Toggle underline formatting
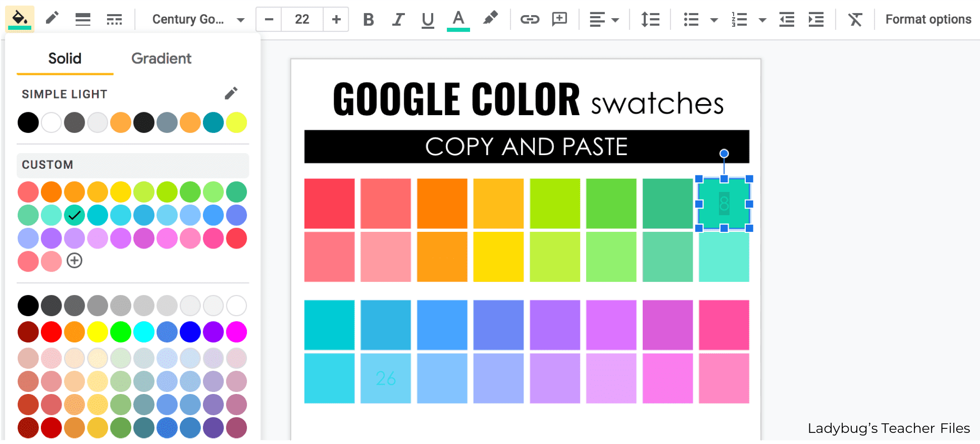The height and width of the screenshot is (444, 980). 428,20
